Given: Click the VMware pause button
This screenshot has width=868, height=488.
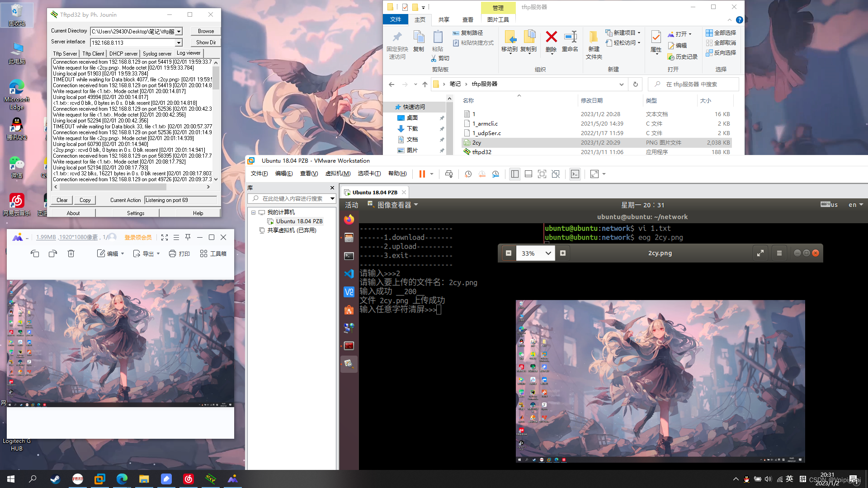Looking at the screenshot, I should 422,174.
